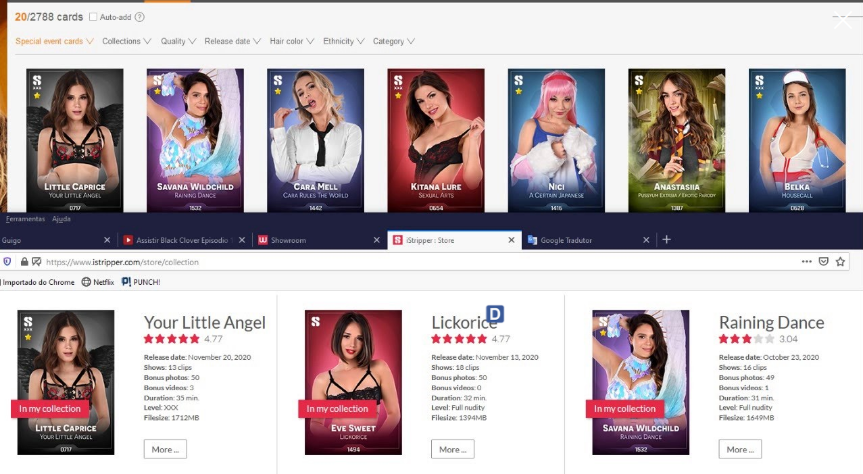Image resolution: width=863 pixels, height=474 pixels.
Task: Click the Netflix globe favicon in bookmarks bar
Action: point(86,282)
